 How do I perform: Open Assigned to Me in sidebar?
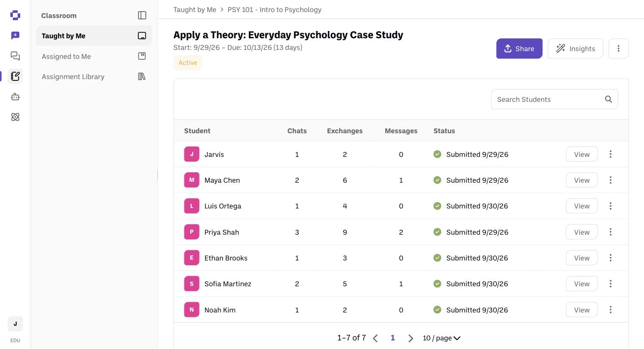pyautogui.click(x=94, y=56)
